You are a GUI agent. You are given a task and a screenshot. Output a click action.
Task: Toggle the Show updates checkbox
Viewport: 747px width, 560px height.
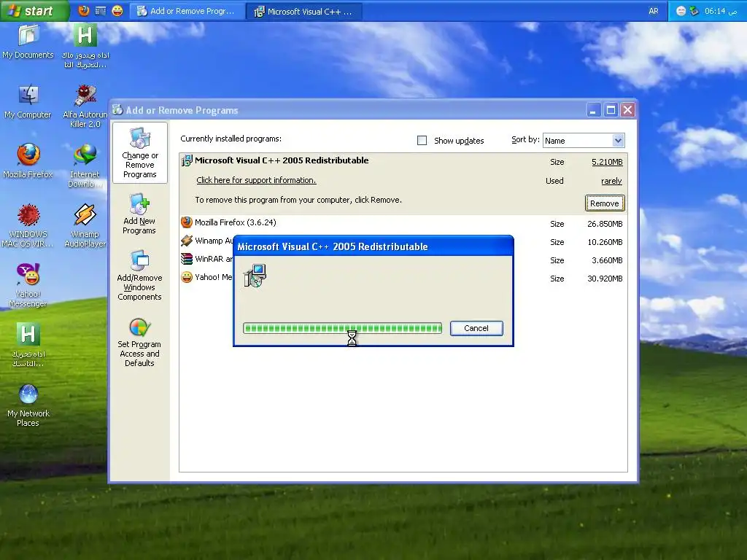point(422,141)
